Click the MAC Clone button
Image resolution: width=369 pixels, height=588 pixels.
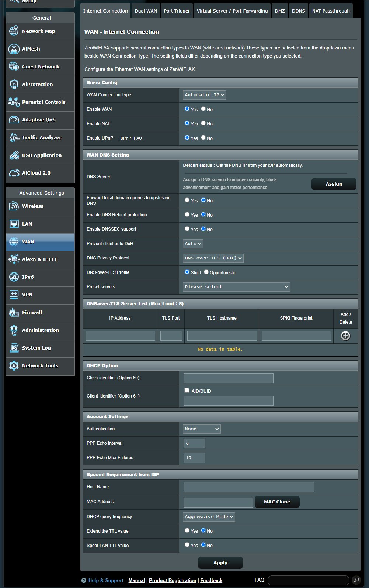coord(277,502)
